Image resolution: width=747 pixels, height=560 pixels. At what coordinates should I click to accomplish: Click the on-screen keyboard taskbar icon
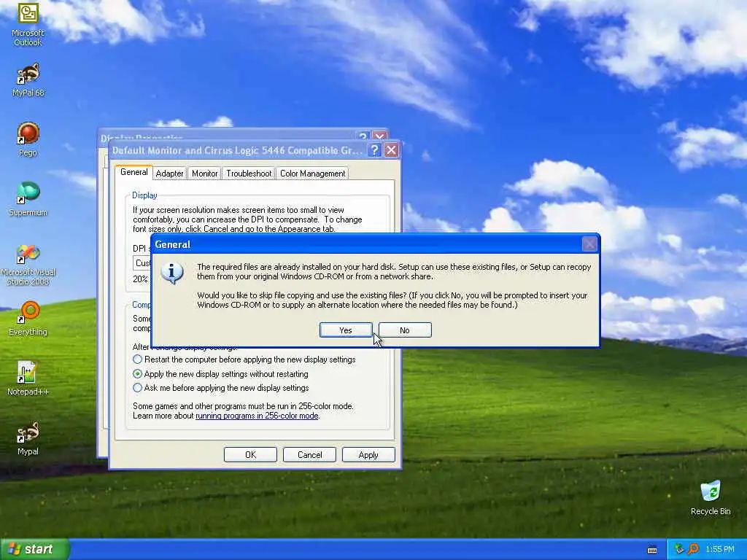point(652,550)
